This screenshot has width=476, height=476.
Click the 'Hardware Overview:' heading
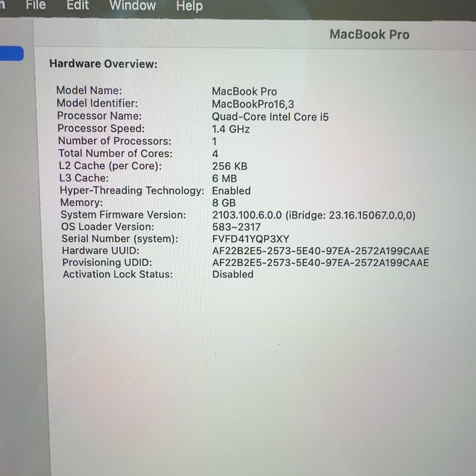[x=103, y=64]
